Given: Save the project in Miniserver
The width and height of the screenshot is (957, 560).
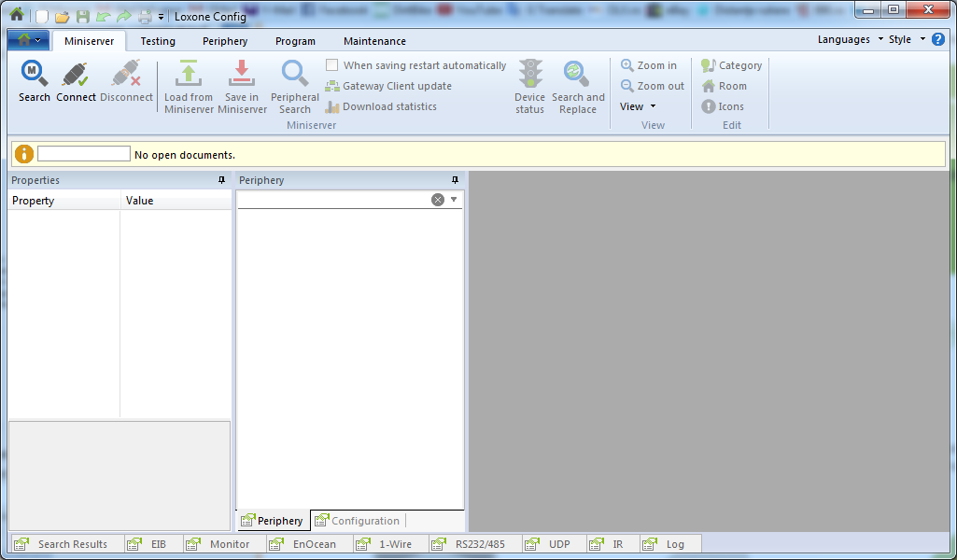Looking at the screenshot, I should [242, 84].
